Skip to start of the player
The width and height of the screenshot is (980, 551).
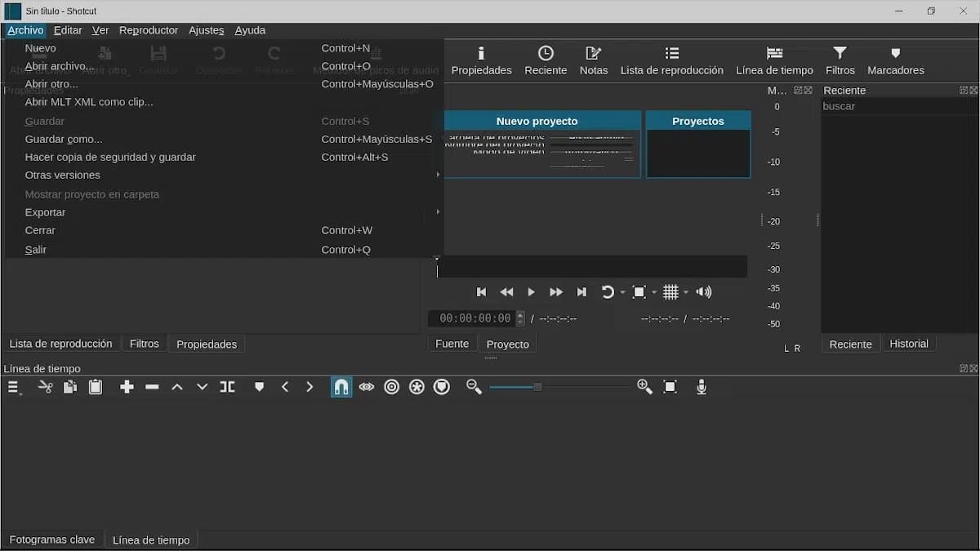[482, 292]
